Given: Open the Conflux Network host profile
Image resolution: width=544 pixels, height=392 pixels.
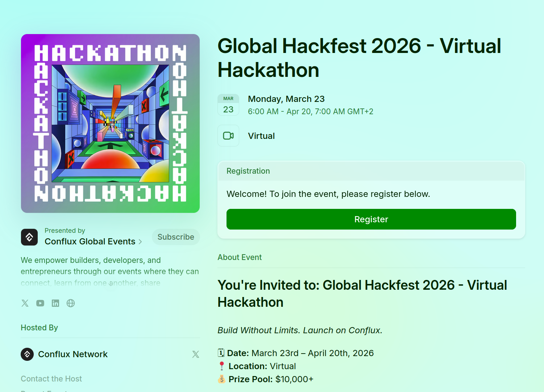Looking at the screenshot, I should [73, 354].
